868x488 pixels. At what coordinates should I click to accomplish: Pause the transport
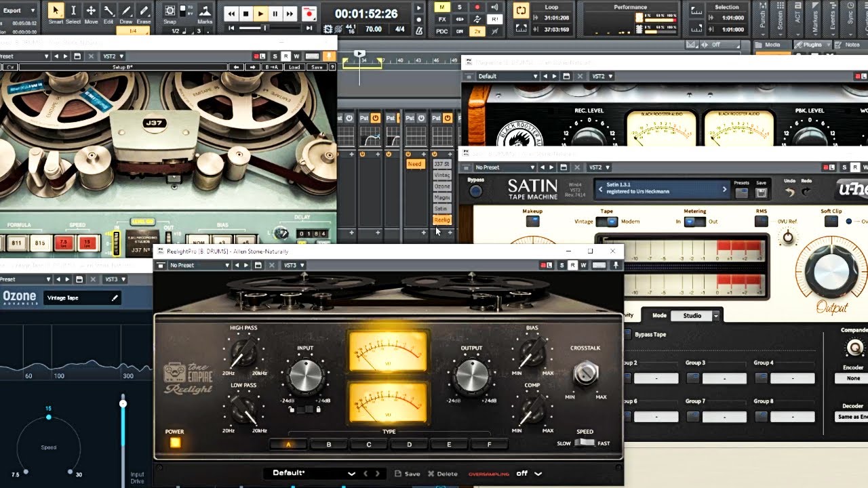coord(275,14)
